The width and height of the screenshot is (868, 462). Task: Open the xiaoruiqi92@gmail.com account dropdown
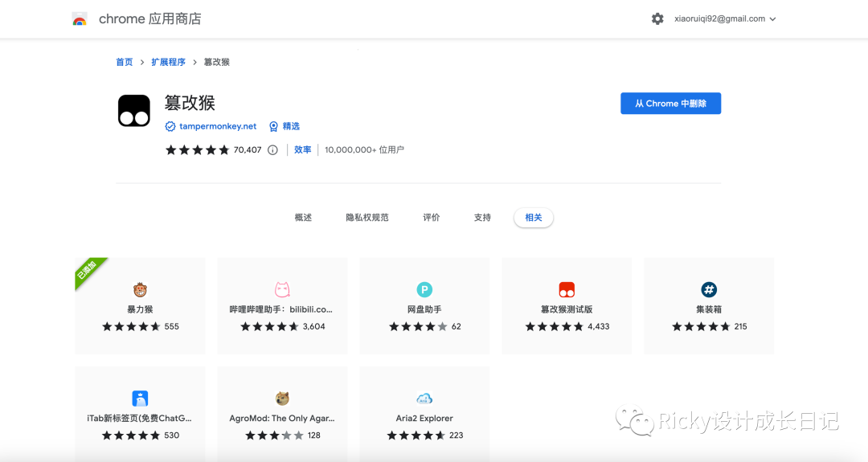[x=725, y=18]
